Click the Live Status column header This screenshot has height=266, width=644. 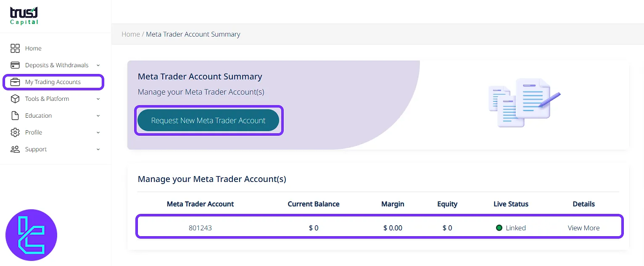[x=511, y=204]
